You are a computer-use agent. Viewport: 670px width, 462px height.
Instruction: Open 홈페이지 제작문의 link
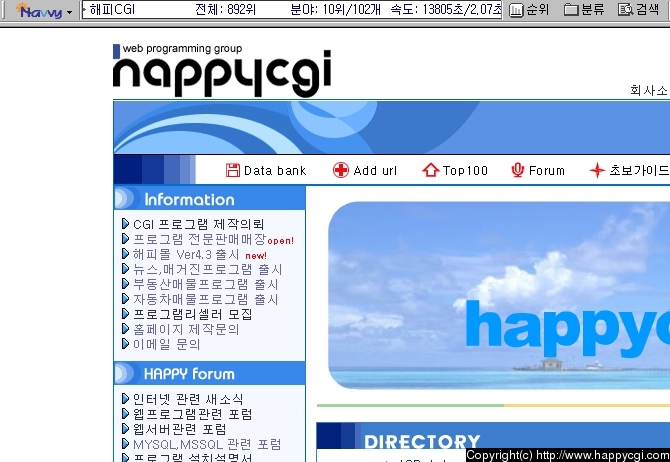point(186,329)
